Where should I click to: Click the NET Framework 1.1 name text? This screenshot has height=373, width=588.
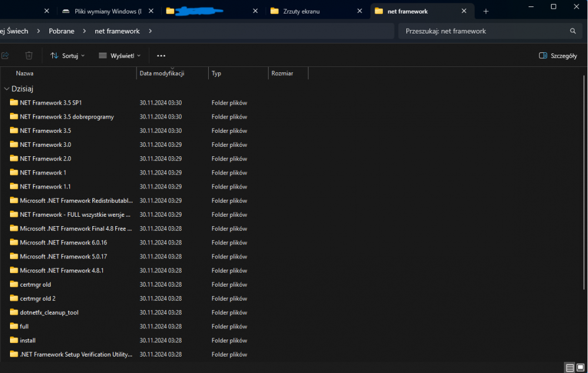45,187
